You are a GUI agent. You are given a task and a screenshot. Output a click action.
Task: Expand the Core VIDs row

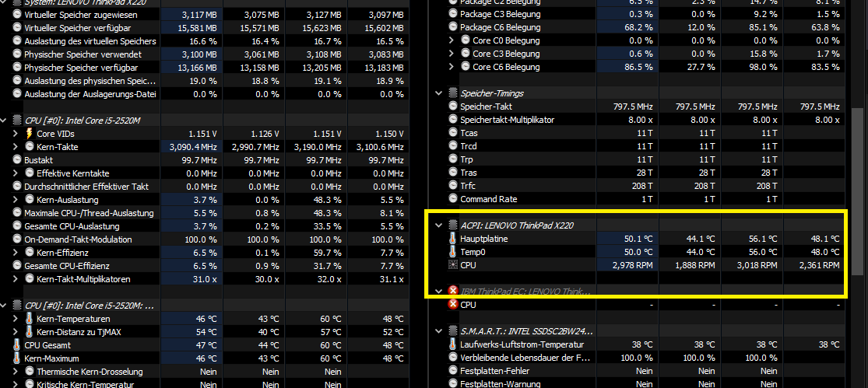click(x=16, y=134)
